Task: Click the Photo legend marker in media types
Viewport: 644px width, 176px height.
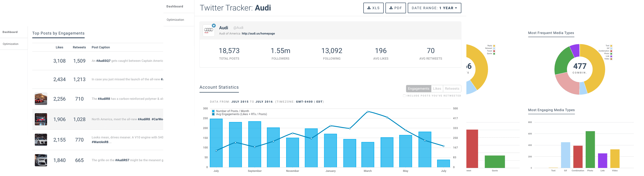Action: pos(611,54)
